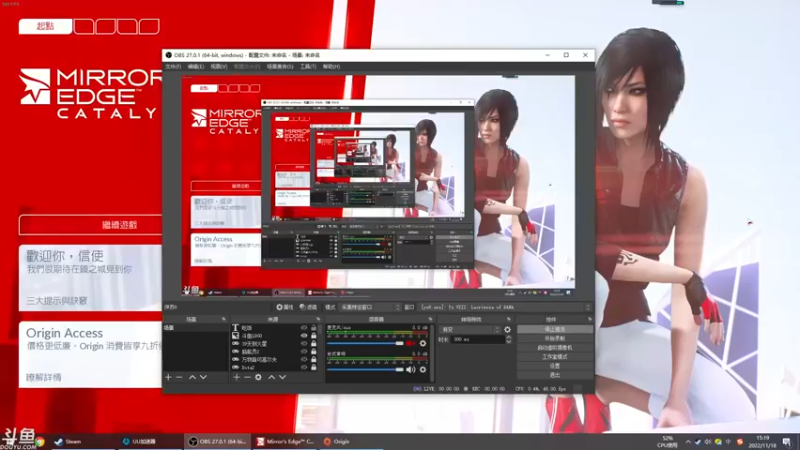This screenshot has width=800, height=450.
Task: Move the selected source down in the list
Action: (282, 377)
